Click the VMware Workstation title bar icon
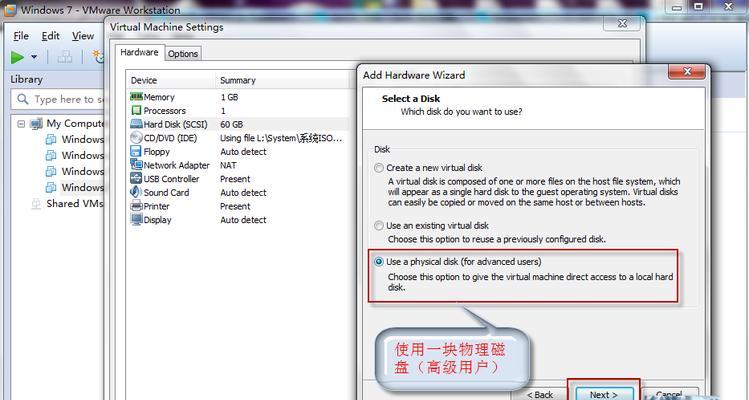 [x=8, y=9]
